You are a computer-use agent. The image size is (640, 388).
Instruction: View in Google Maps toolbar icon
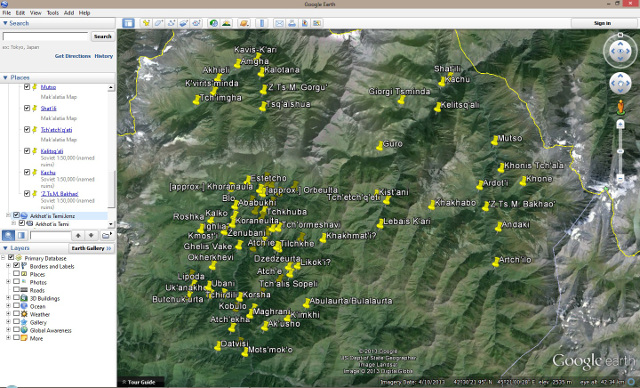pyautogui.click(x=317, y=23)
